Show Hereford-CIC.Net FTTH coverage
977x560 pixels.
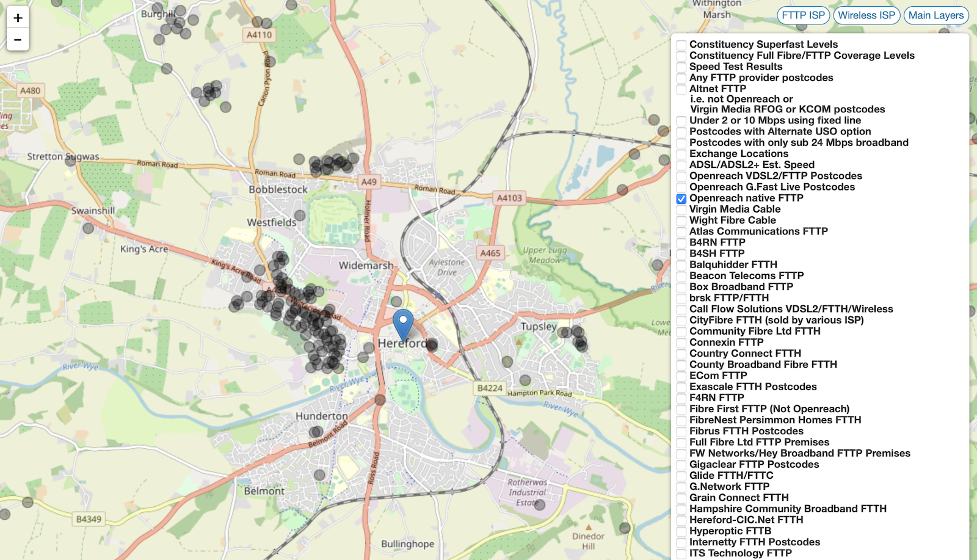[682, 520]
